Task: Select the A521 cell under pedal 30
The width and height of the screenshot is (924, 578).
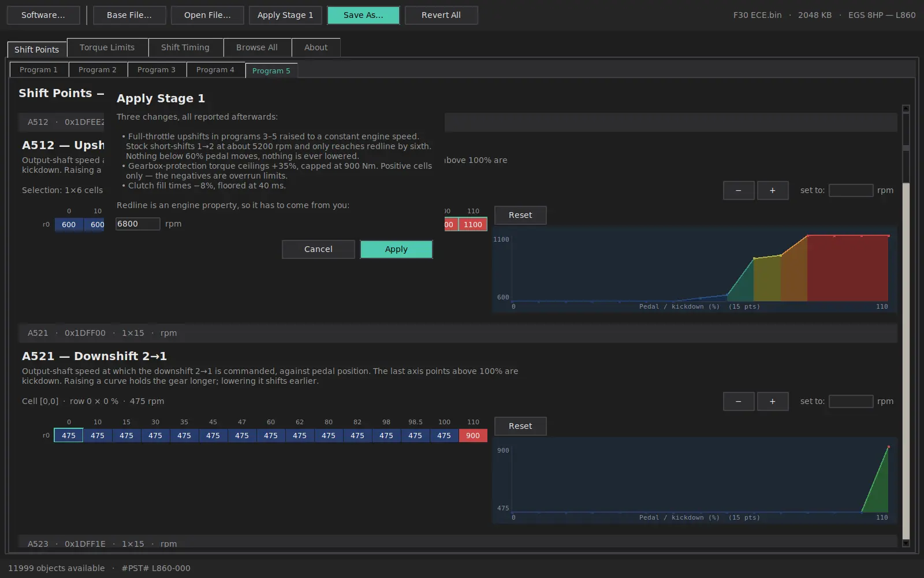Action: [155, 435]
